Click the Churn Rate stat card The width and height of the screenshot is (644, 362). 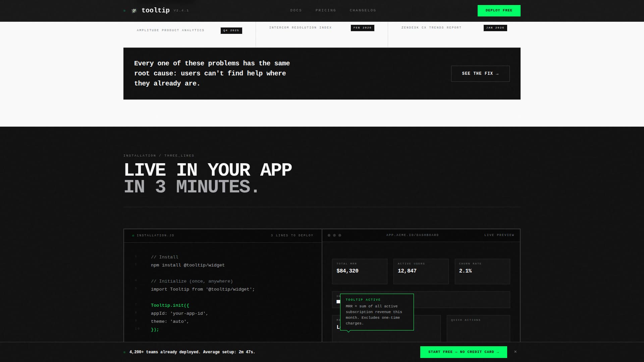tap(482, 271)
